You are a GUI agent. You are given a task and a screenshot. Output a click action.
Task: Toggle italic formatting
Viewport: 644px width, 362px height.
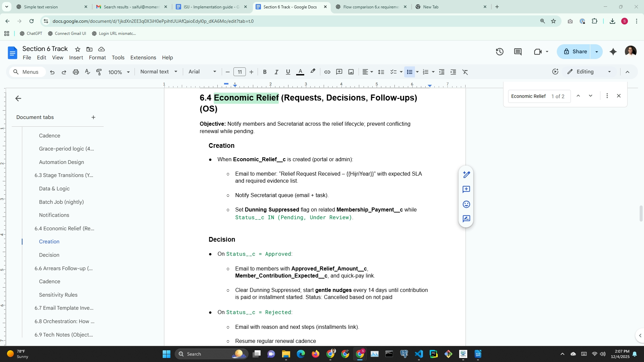pos(276,72)
